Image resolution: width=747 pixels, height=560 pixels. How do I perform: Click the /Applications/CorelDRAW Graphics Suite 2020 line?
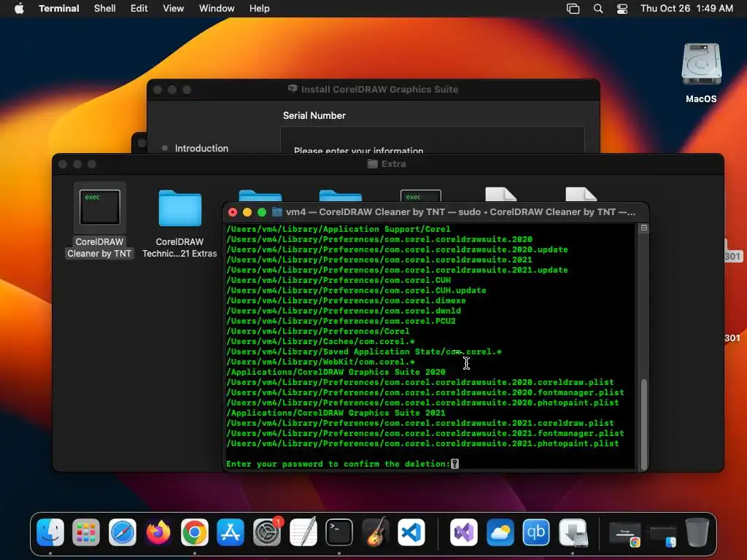pyautogui.click(x=336, y=372)
